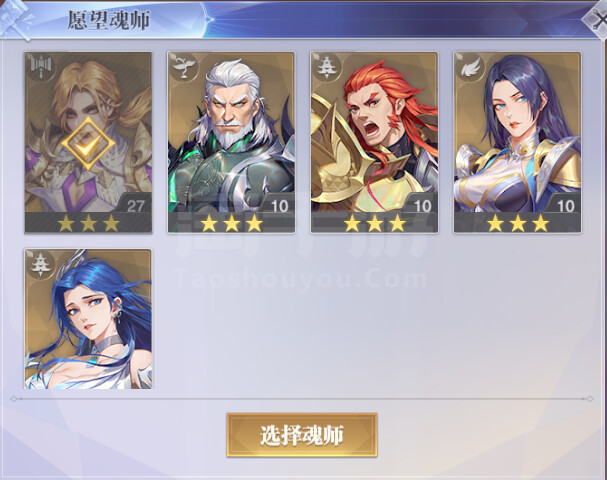Screen dimensions: 607x480
Task: Click the level 10 badge on red-haired card
Action: [422, 206]
